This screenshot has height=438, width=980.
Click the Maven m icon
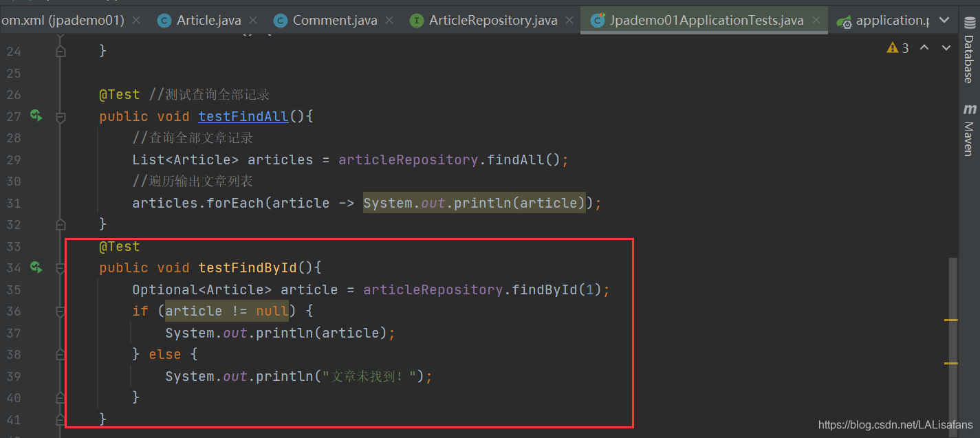click(969, 109)
